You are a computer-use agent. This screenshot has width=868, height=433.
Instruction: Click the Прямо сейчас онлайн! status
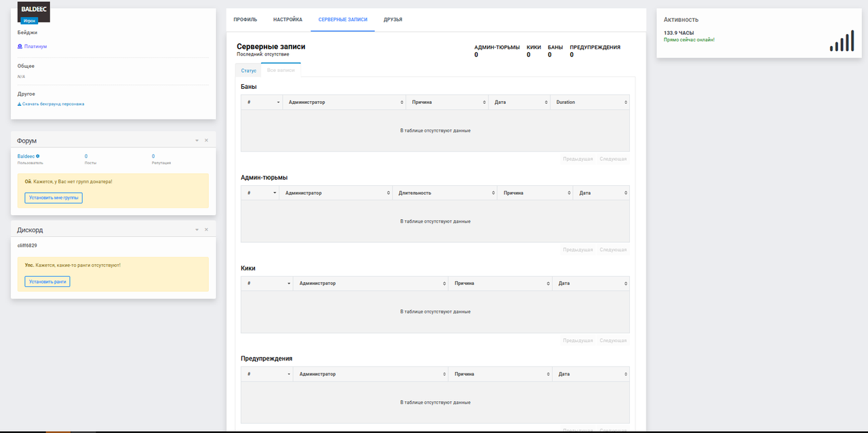tap(689, 40)
